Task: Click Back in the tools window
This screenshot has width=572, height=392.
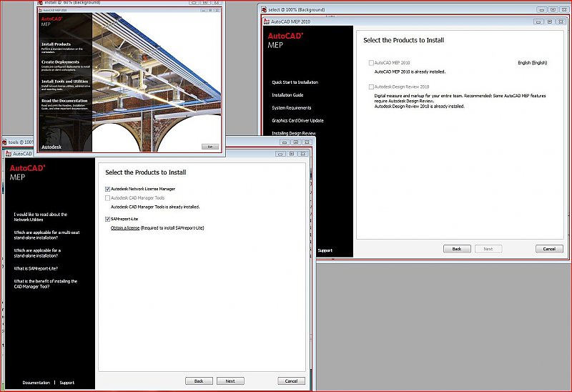Action: pos(199,381)
